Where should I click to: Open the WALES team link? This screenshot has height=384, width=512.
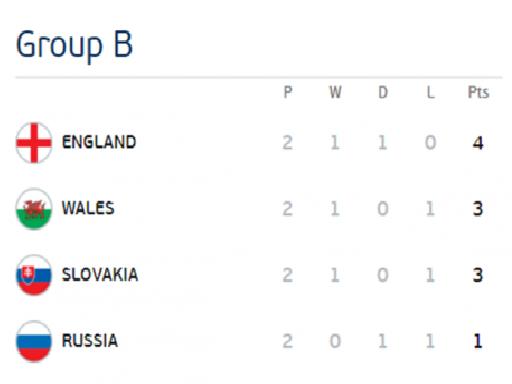88,208
